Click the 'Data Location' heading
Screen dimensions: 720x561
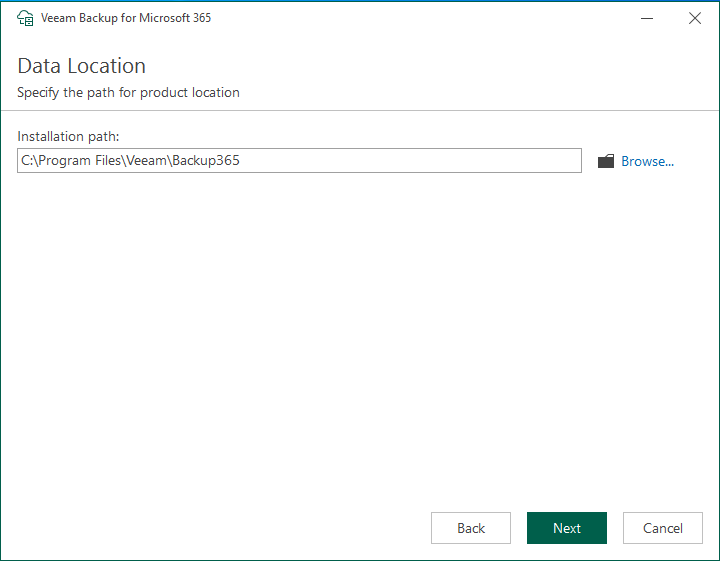(82, 66)
